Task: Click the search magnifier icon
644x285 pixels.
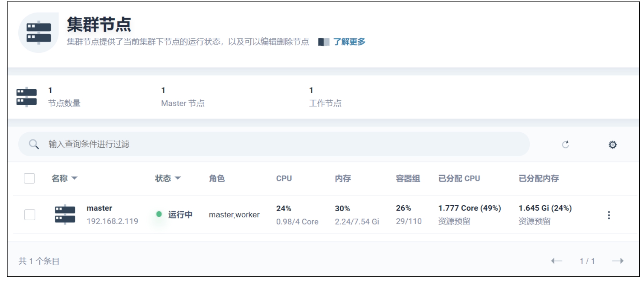Action: 34,144
